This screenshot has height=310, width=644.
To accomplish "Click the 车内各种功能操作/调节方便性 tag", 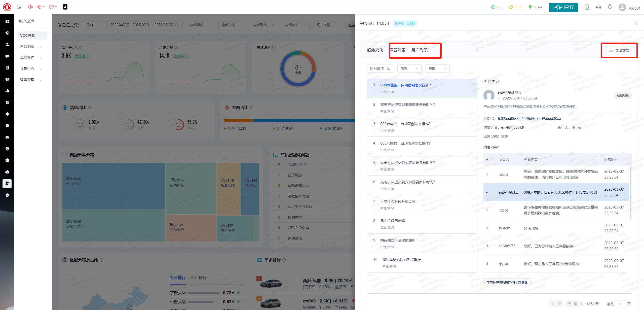I will tap(507, 282).
